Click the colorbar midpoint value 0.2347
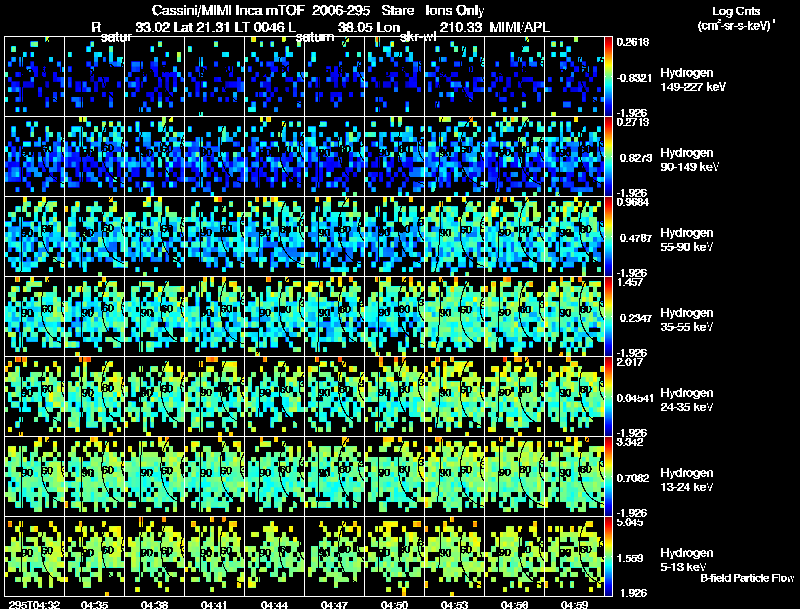Image resolution: width=800 pixels, height=609 pixels. pos(634,318)
